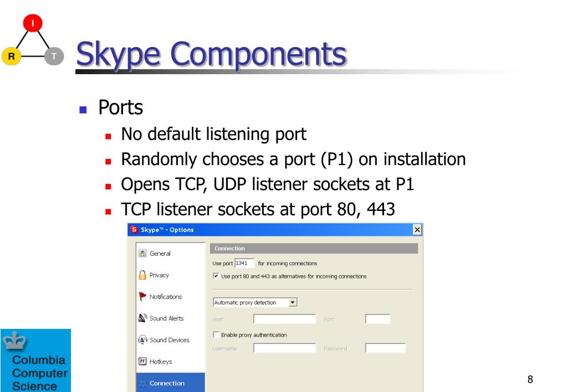Click the Notifications red flag icon
This screenshot has height=392, width=567.
click(142, 297)
